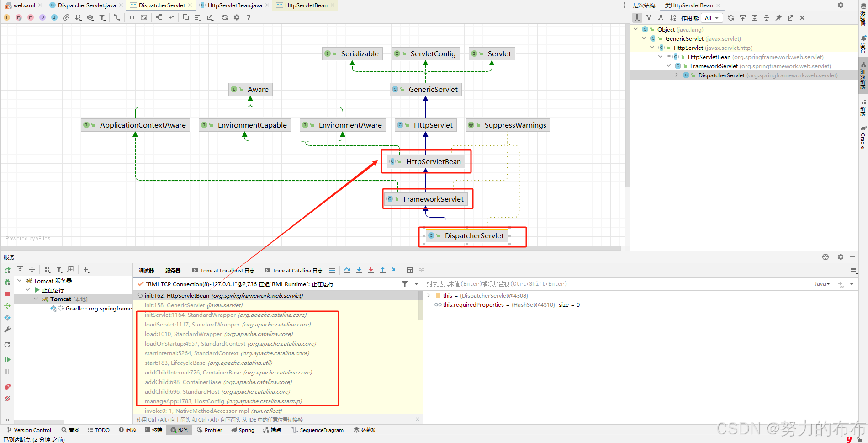Toggle Properties display with purple p icon

pyautogui.click(x=42, y=17)
